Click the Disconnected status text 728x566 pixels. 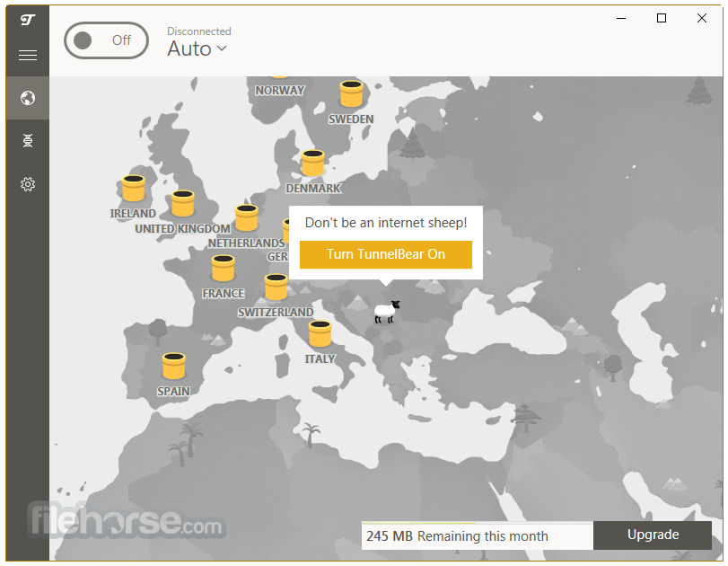click(199, 31)
